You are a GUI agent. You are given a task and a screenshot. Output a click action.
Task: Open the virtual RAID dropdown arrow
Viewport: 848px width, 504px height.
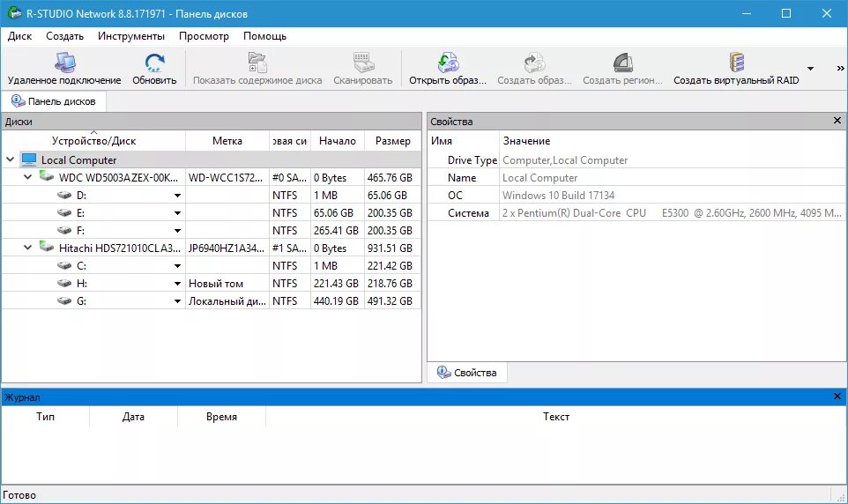pyautogui.click(x=810, y=69)
